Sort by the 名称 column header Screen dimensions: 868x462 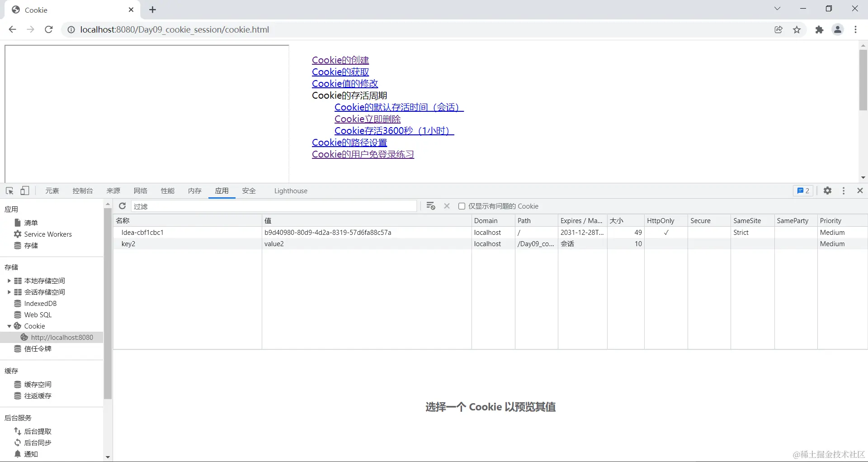coord(187,220)
